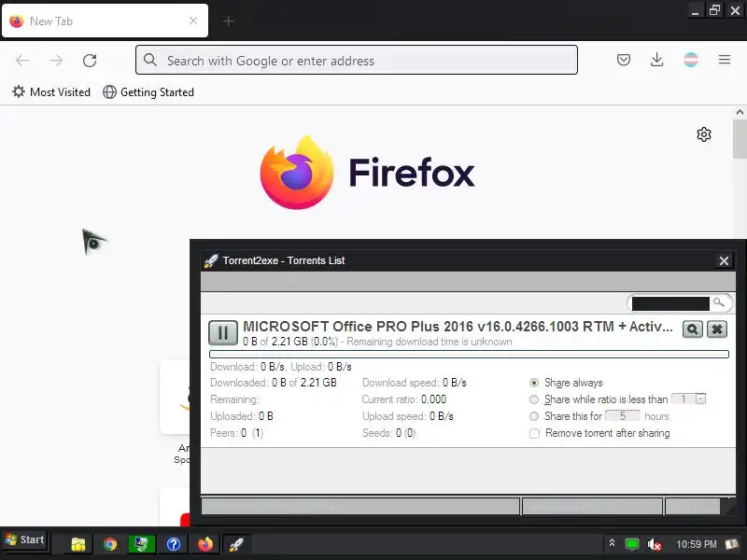Viewport: 747px width, 560px height.
Task: Close the New Tab tab
Action: [x=193, y=21]
